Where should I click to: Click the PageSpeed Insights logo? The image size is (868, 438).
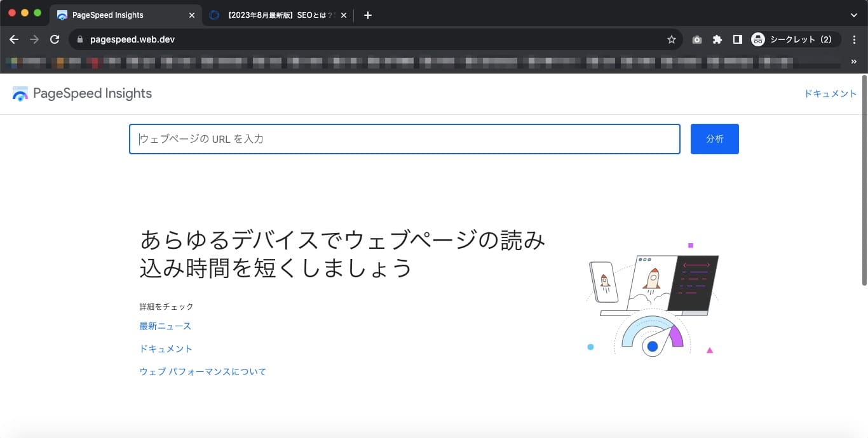[82, 93]
